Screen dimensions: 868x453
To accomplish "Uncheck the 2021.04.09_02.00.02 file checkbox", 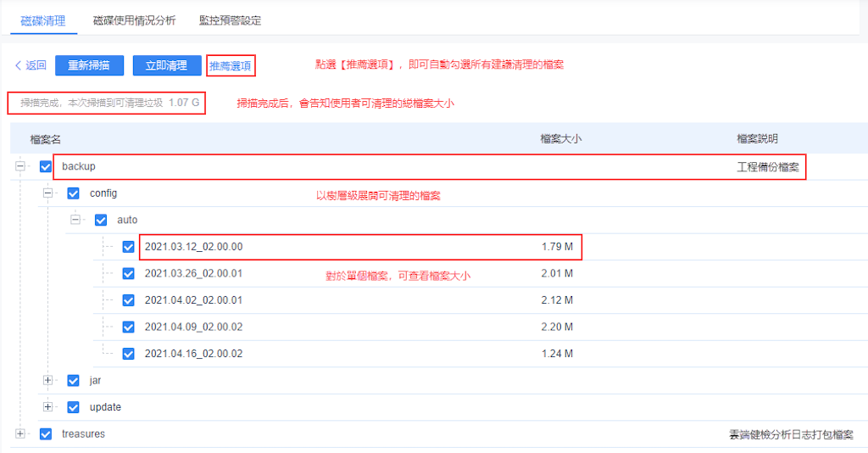I will pos(129,327).
